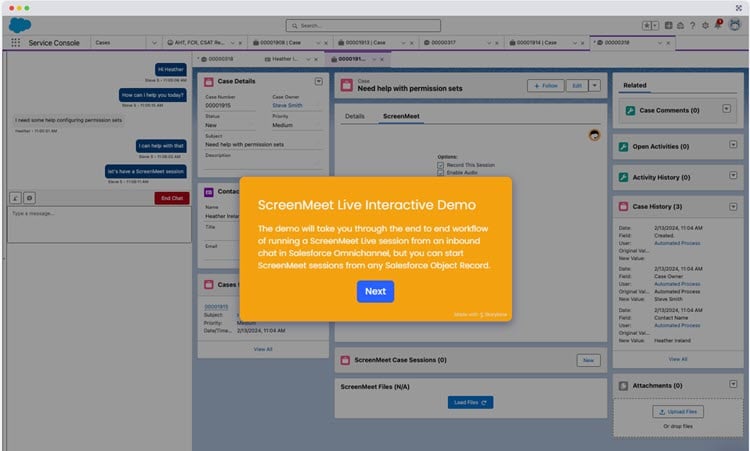
Task: Click the Type a message chat box
Action: 99,224
